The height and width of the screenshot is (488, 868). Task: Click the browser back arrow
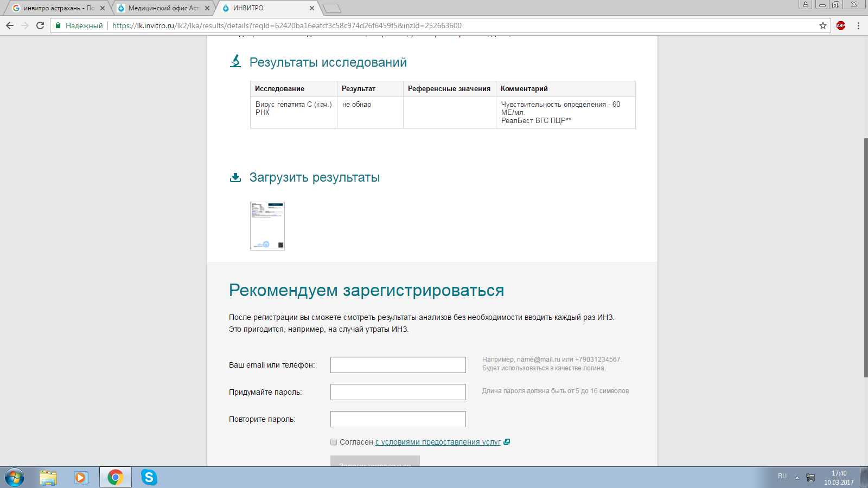[10, 25]
